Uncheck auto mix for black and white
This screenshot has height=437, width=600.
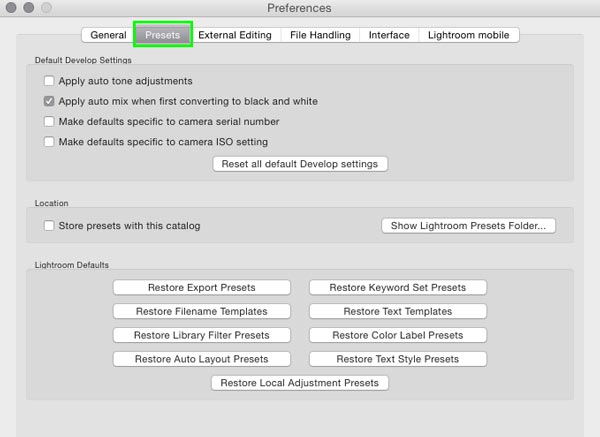tap(49, 101)
